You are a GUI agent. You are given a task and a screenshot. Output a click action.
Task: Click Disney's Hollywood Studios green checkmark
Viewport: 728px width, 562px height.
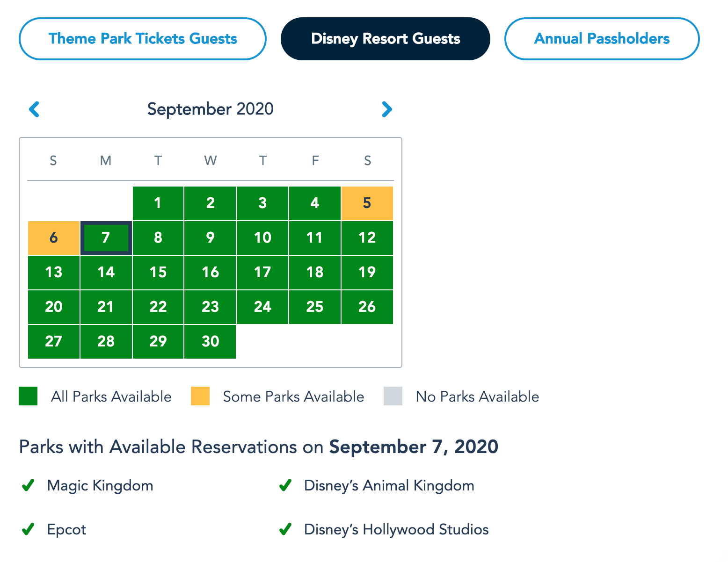point(285,529)
